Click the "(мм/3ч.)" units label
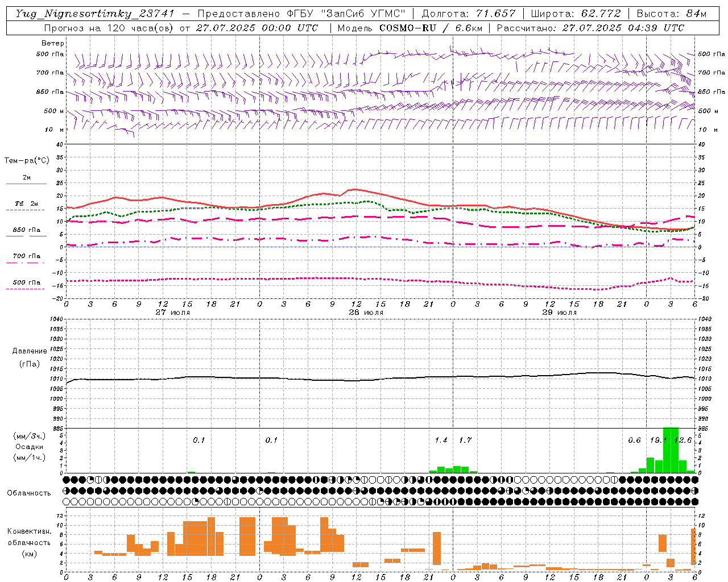The height and width of the screenshot is (582, 728). 30,436
